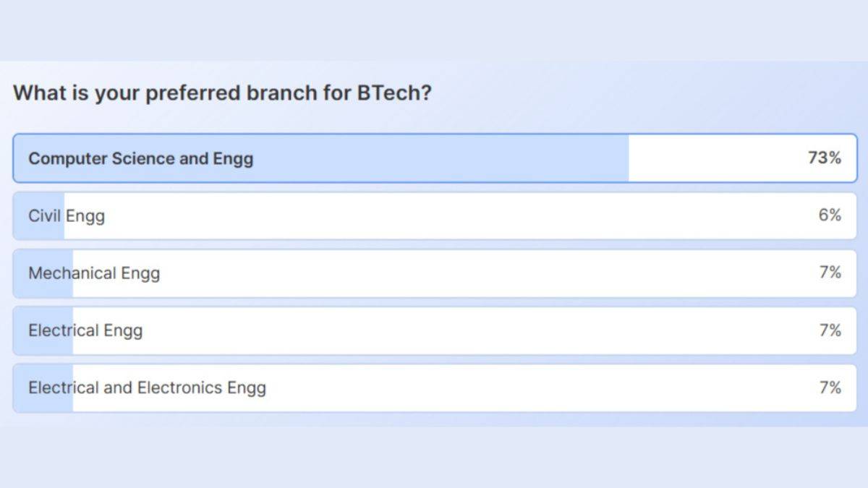Click the 7% result for Mechanical Engg
868x488 pixels.
click(830, 273)
